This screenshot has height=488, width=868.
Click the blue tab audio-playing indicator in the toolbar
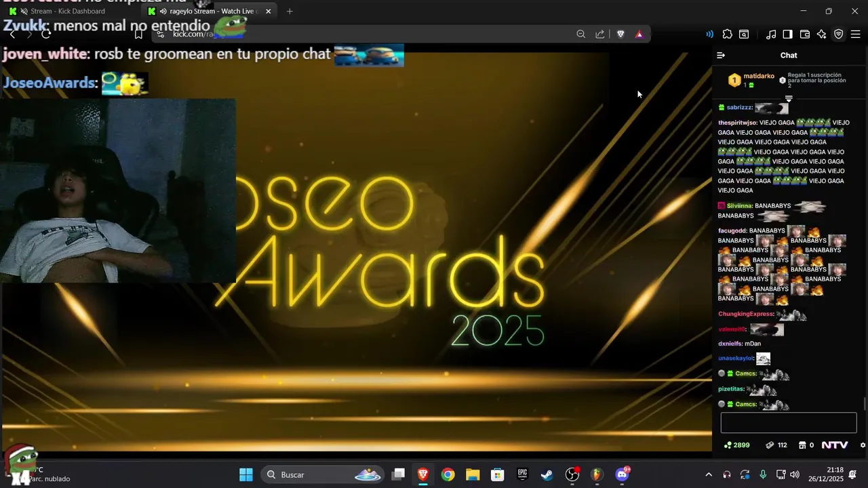[x=709, y=34]
